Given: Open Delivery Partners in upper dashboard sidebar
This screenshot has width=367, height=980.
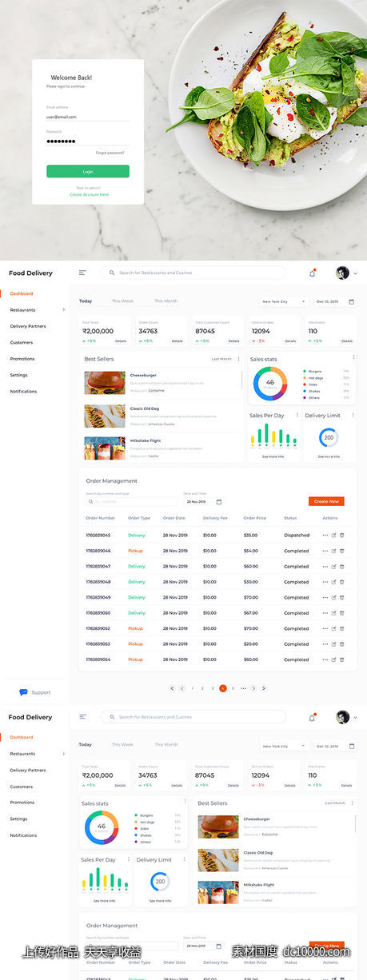Looking at the screenshot, I should point(28,326).
